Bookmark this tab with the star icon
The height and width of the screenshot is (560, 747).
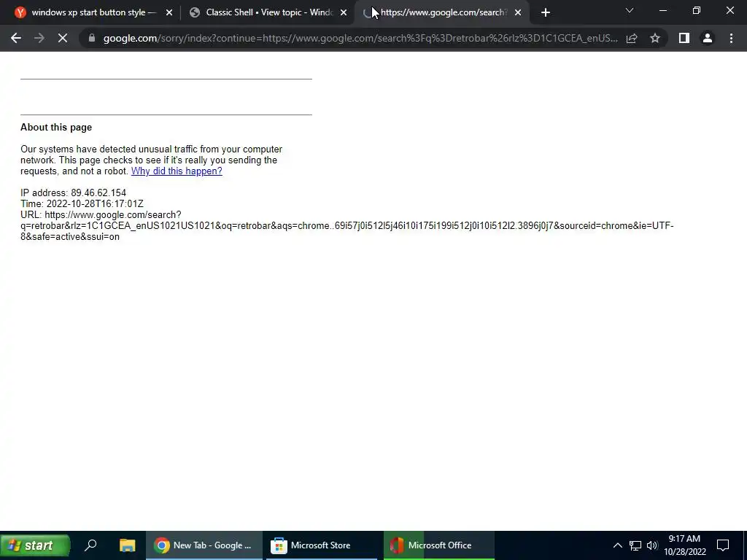(655, 38)
